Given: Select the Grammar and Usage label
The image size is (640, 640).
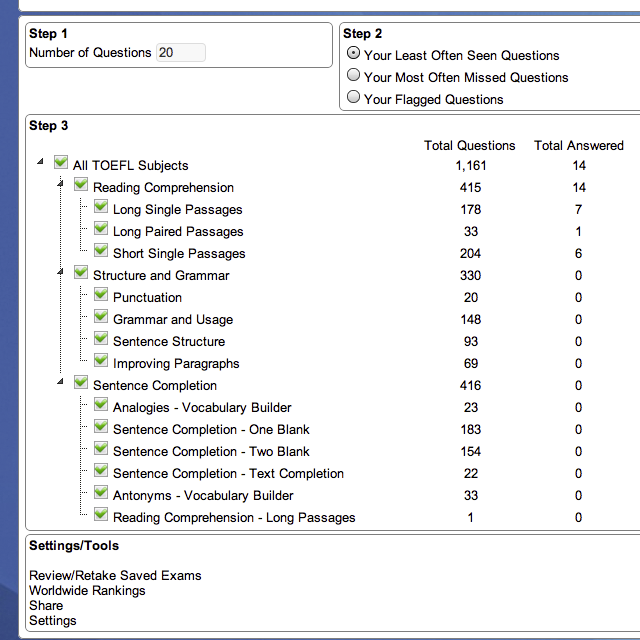Looking at the screenshot, I should tap(173, 320).
